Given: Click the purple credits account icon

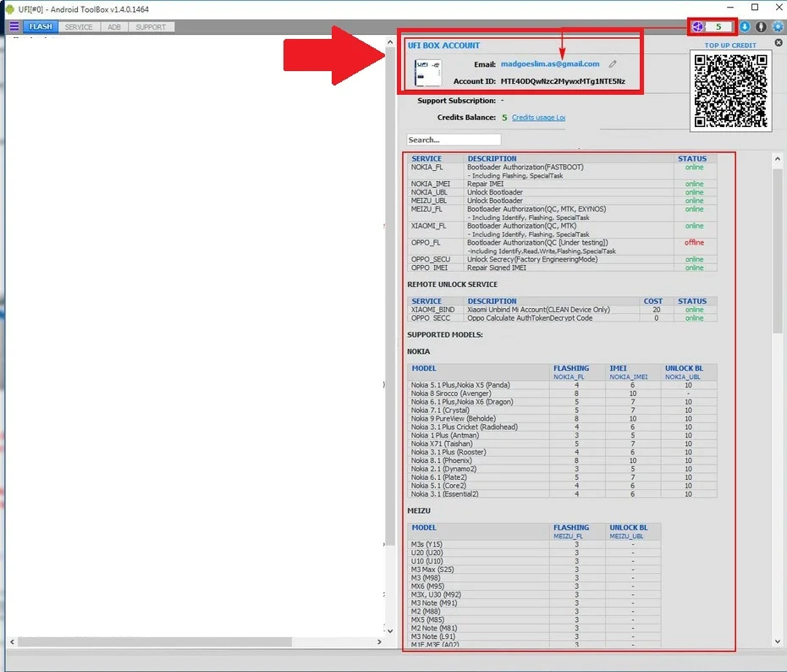Looking at the screenshot, I should tap(696, 27).
